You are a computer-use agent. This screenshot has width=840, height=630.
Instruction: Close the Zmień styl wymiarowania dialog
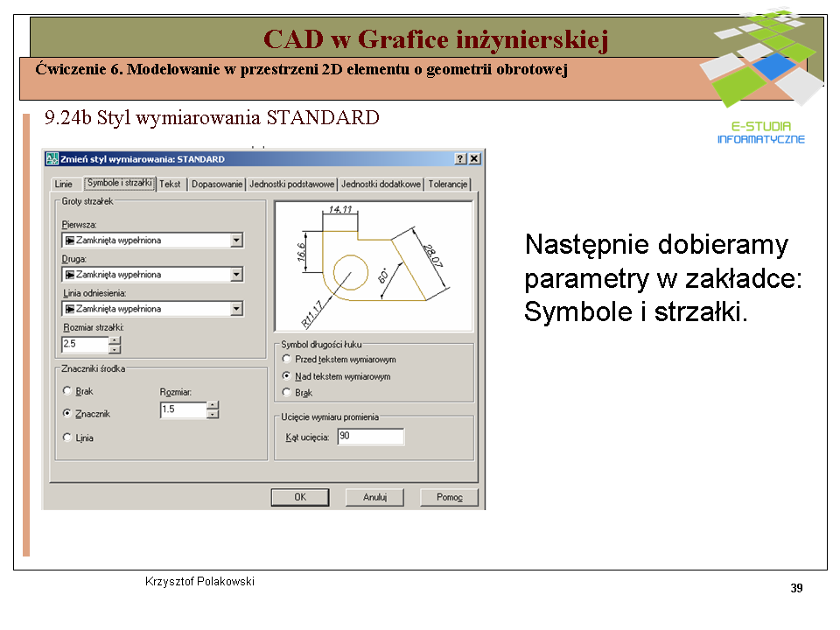tap(474, 158)
